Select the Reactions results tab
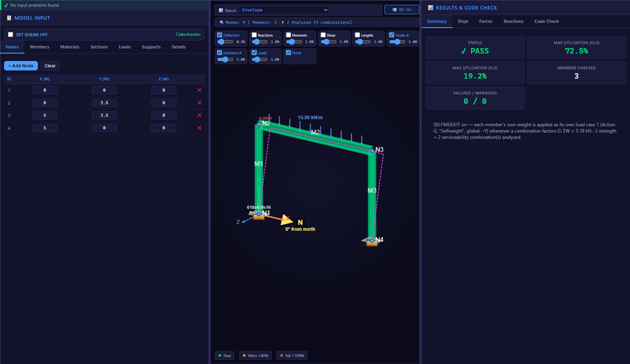This screenshot has height=364, width=630. point(513,22)
